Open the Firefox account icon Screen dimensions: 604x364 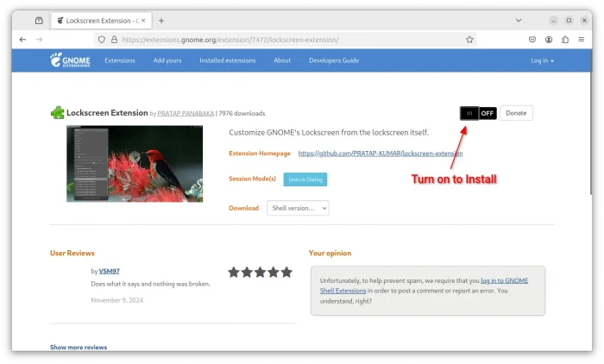click(549, 40)
